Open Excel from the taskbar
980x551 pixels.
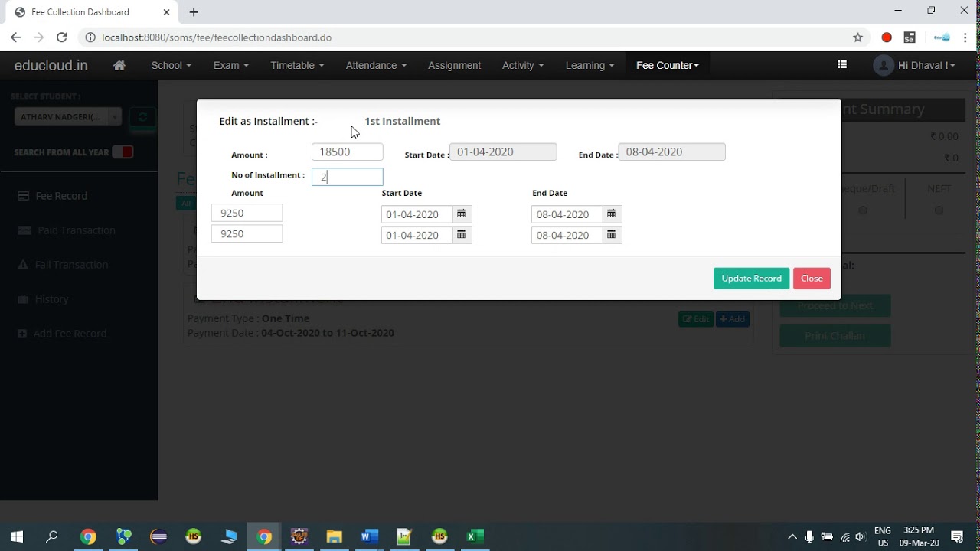[x=475, y=536]
